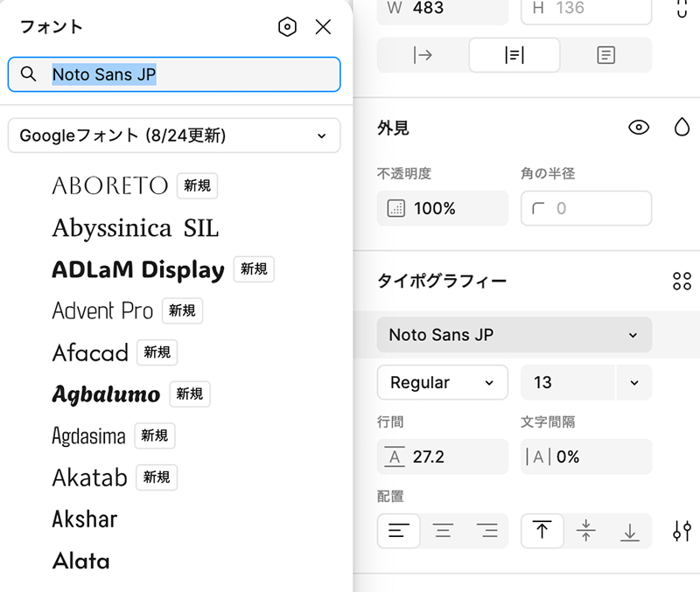Image resolution: width=700 pixels, height=592 pixels.
Task: Select the Akshar font
Action: (x=84, y=519)
